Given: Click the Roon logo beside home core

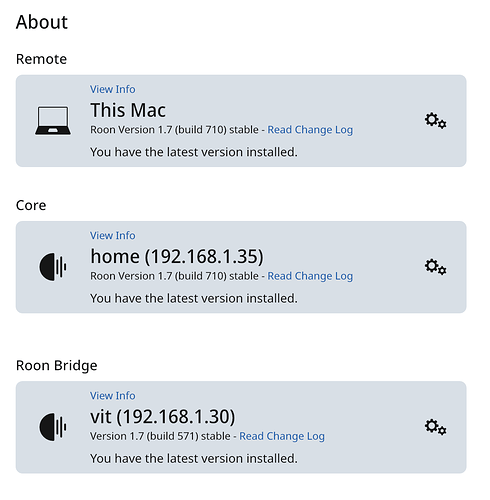Looking at the screenshot, I should coord(53,267).
